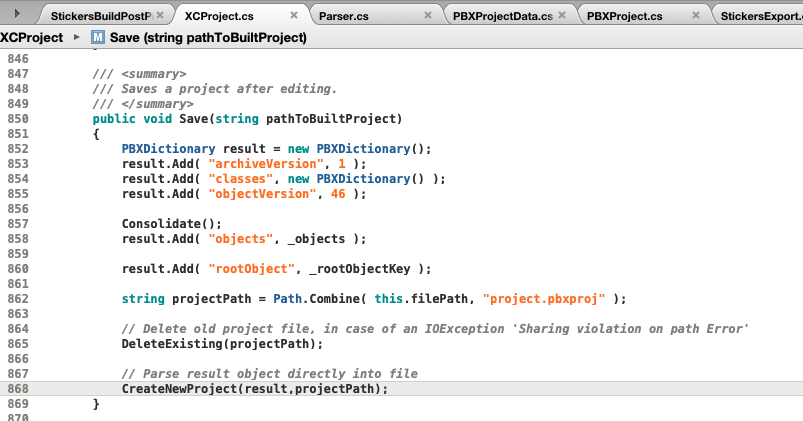
Task: Click the "rootObject" string literal
Action: 251,269
